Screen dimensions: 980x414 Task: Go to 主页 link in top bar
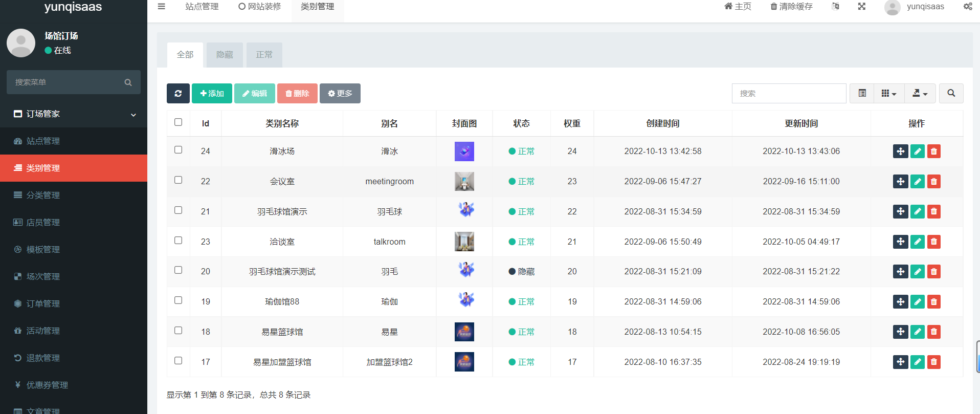coord(738,7)
